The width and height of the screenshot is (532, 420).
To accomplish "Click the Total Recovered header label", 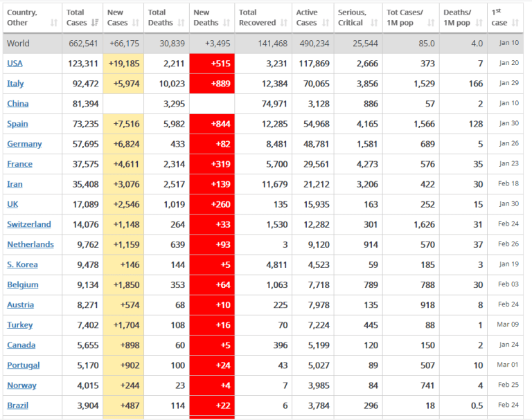I will (x=257, y=17).
